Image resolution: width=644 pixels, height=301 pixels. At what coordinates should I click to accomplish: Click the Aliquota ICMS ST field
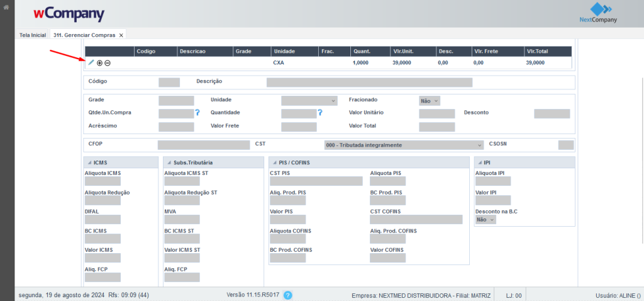pyautogui.click(x=182, y=181)
